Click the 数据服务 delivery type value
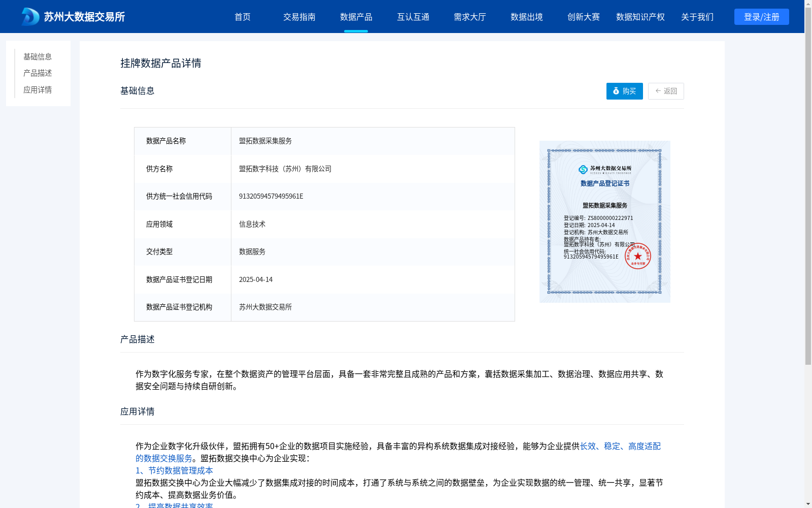 [252, 251]
